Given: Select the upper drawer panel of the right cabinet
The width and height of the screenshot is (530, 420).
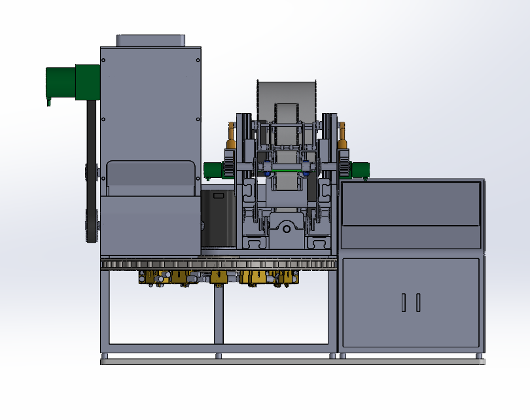Looking at the screenshot, I should 411,203.
